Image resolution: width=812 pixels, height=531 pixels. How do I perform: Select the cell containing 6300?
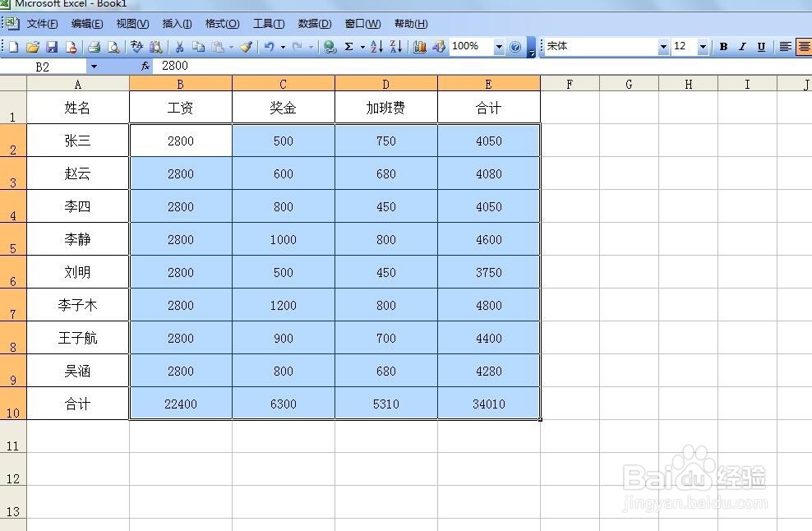(x=284, y=404)
